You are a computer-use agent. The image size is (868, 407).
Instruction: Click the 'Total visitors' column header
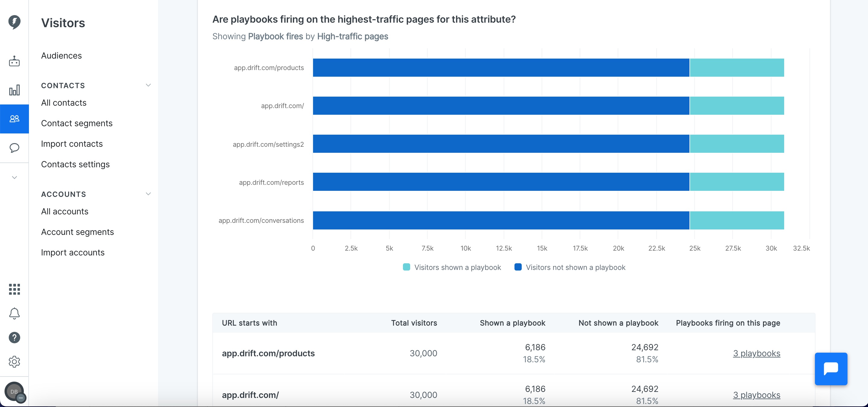pos(414,323)
